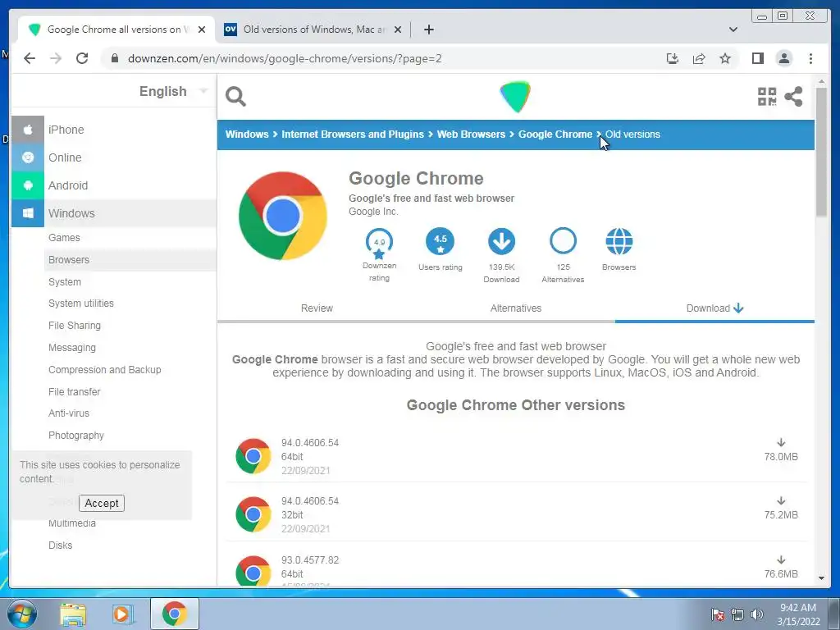Screen dimensions: 840x630
Task: Open the Disks category
Action: tap(60, 546)
